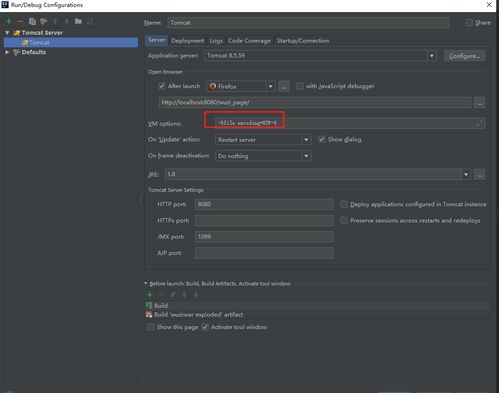Add a new run configuration with plus icon

9,21
